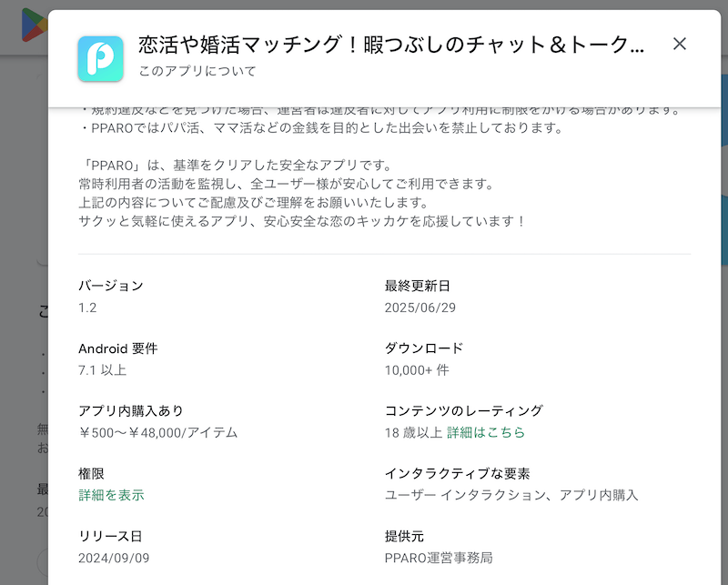Click the Google Play logo behind dialog
This screenshot has height=585, width=728.
(x=35, y=24)
